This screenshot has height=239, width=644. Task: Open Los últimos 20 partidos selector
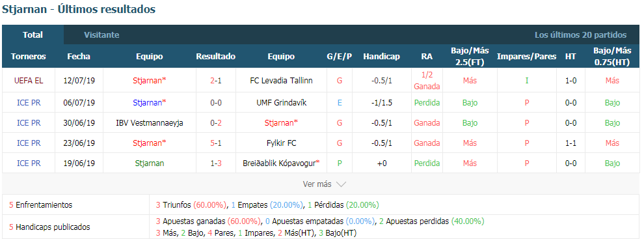[x=580, y=35]
